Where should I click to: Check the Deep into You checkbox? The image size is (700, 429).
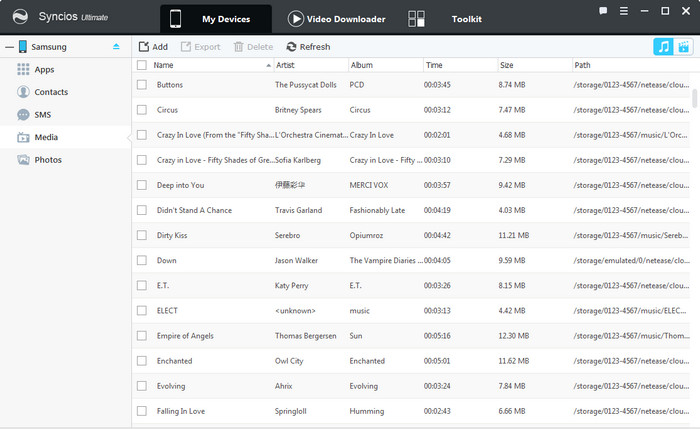point(142,185)
